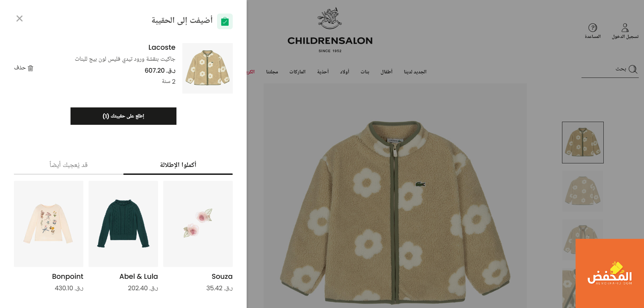Click the orange Almokhafid coupon badge

pos(610,273)
